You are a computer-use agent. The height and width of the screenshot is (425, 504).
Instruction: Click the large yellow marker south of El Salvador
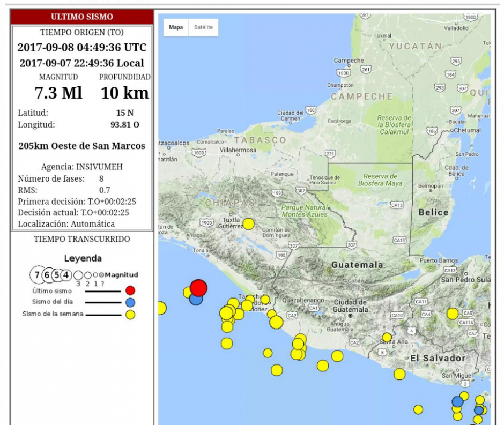pyautogui.click(x=399, y=374)
